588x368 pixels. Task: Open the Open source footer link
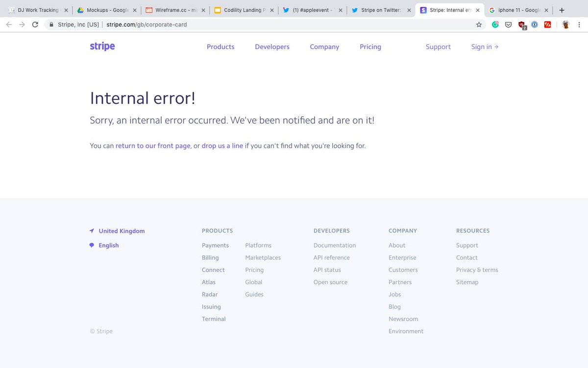[x=330, y=282]
